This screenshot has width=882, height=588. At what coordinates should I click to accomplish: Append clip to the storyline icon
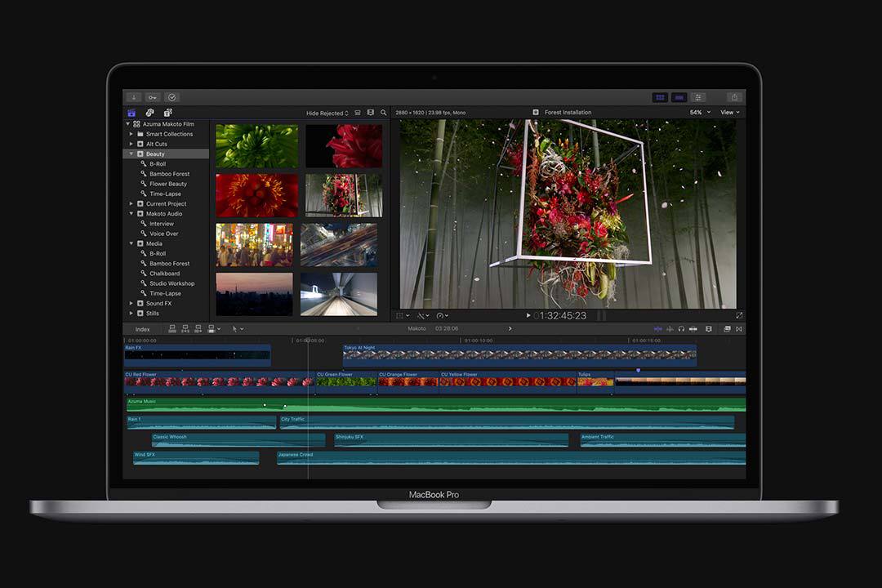tap(198, 328)
